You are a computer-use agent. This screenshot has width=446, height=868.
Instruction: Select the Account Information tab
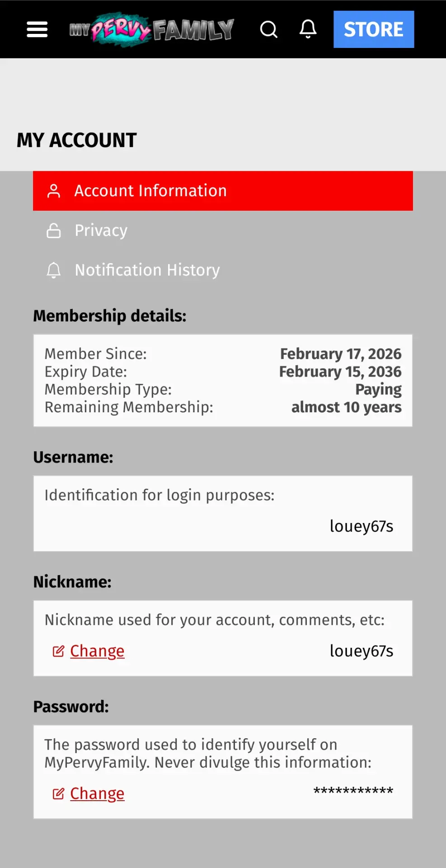(223, 191)
